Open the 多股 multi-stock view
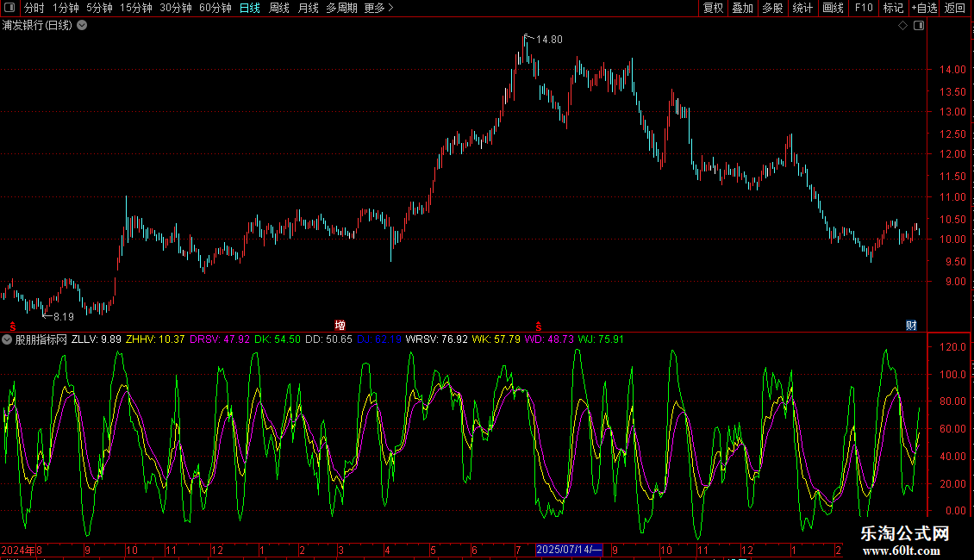This screenshot has height=560, width=974. click(773, 8)
